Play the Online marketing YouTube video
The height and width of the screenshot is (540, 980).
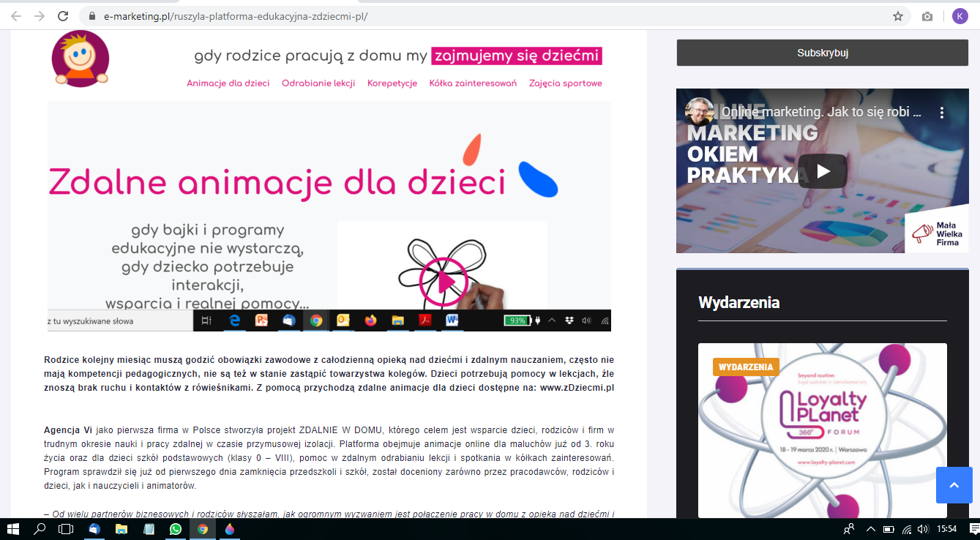pyautogui.click(x=822, y=171)
